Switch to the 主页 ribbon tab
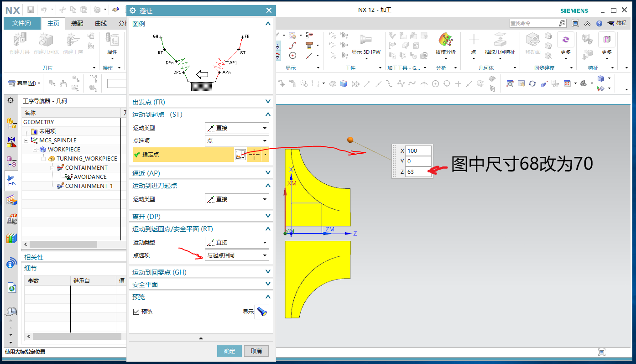The image size is (636, 364). pos(53,23)
